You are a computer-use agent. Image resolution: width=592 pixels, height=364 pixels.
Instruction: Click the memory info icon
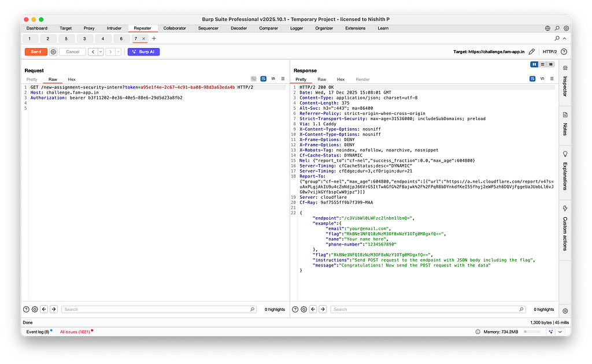click(x=478, y=332)
